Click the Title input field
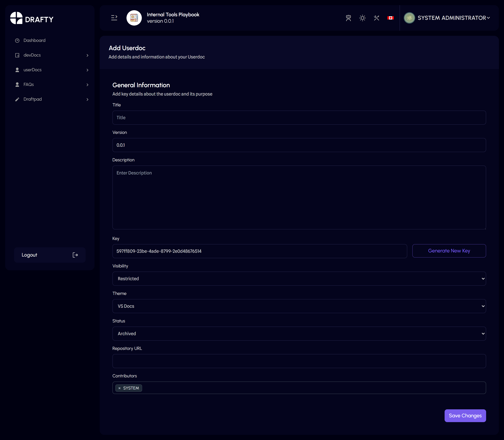The width and height of the screenshot is (504, 440). (x=299, y=118)
